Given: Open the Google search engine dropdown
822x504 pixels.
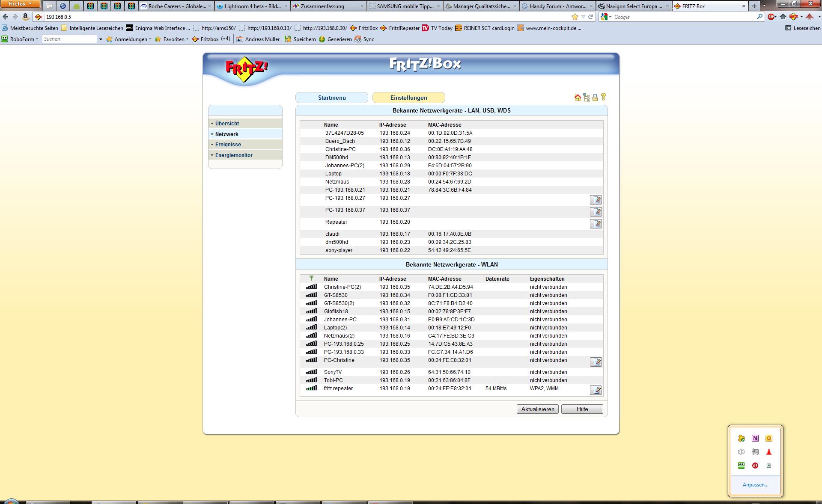Looking at the screenshot, I should click(x=606, y=17).
